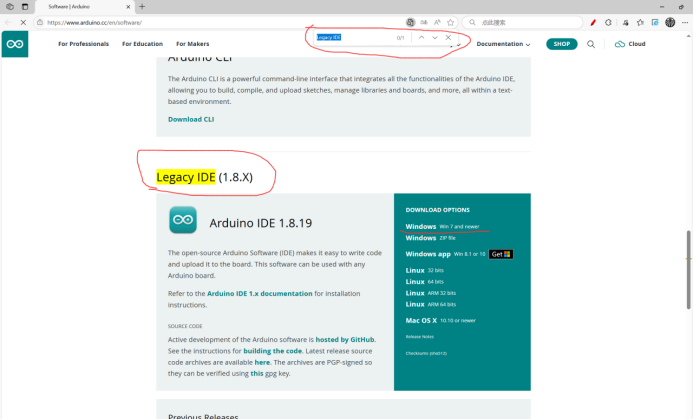Viewport: 693px width, 420px height.
Task: Click the 'this' gpg key link
Action: (x=257, y=374)
